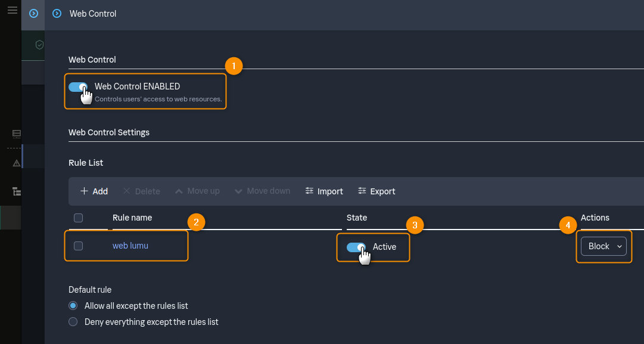Check the web lumu rule checkbox

coord(78,246)
